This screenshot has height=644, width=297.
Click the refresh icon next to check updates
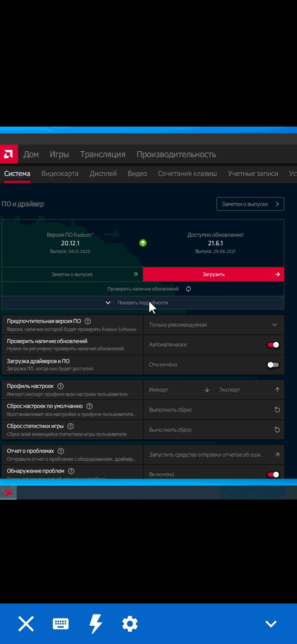pyautogui.click(x=188, y=289)
